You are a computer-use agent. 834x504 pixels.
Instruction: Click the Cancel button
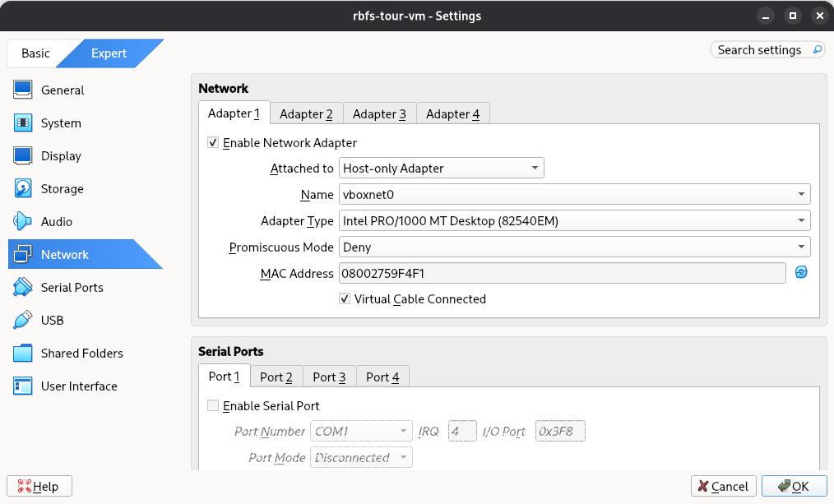723,486
